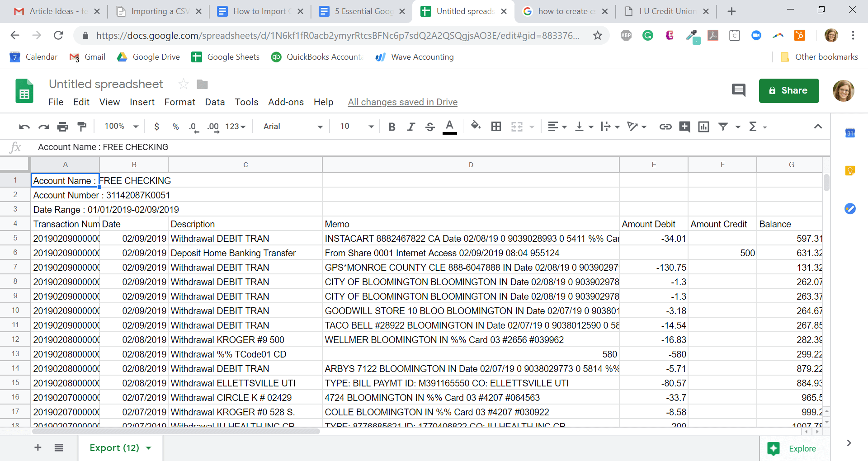Open Tasks side panel icon
868x461 pixels.
850,208
